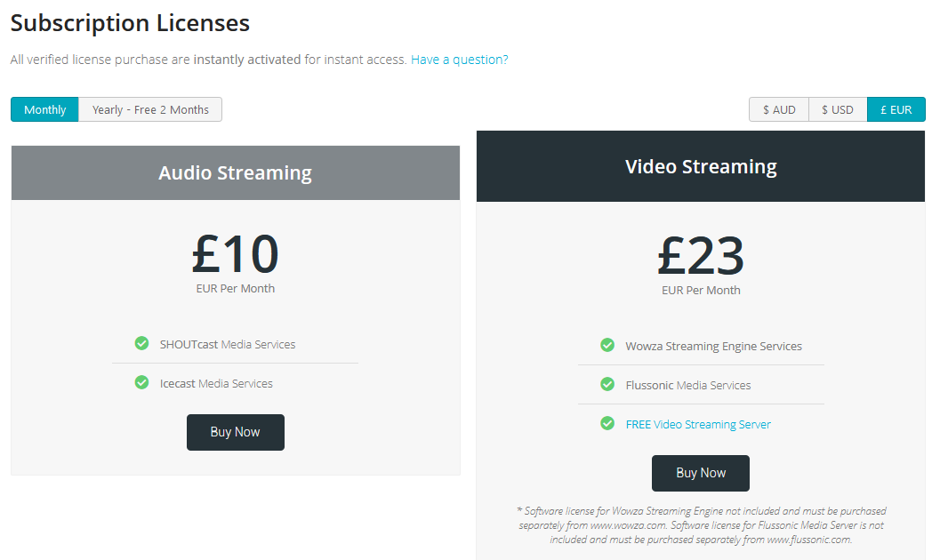The width and height of the screenshot is (948, 560).
Task: Click the Audio Streaming plan header
Action: click(235, 172)
